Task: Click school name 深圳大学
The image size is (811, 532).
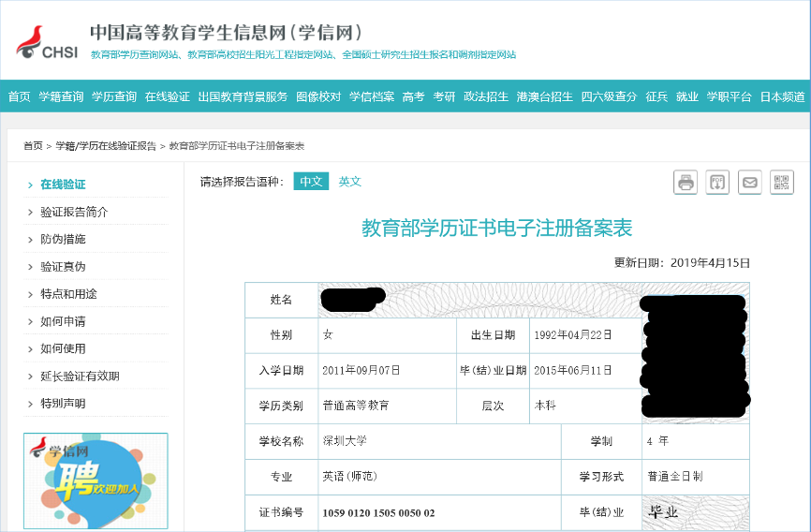Action: coord(345,441)
